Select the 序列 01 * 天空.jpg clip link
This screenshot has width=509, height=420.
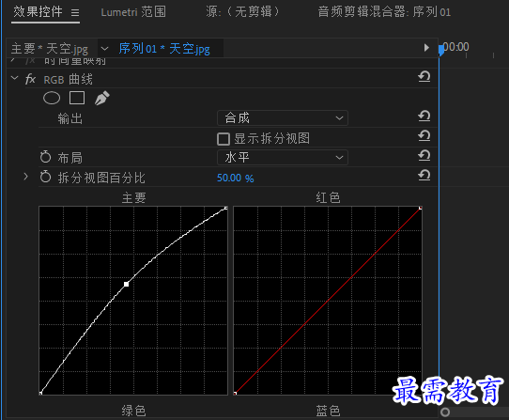pos(164,49)
